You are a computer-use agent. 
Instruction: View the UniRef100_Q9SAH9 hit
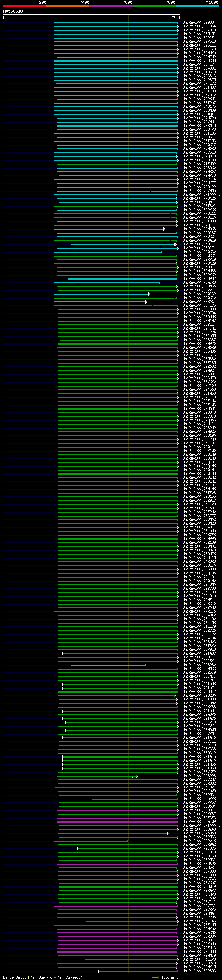(x=199, y=569)
